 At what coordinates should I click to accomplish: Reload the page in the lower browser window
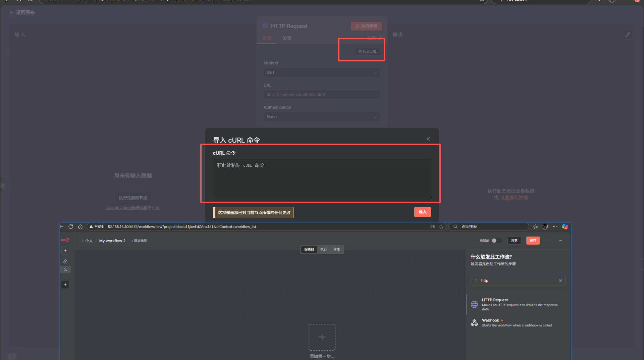click(71, 227)
